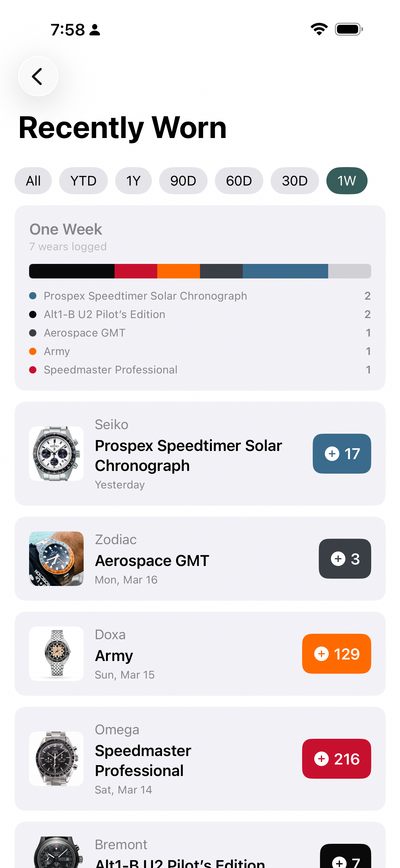Add a wear to Doxa Army

[x=336, y=654]
